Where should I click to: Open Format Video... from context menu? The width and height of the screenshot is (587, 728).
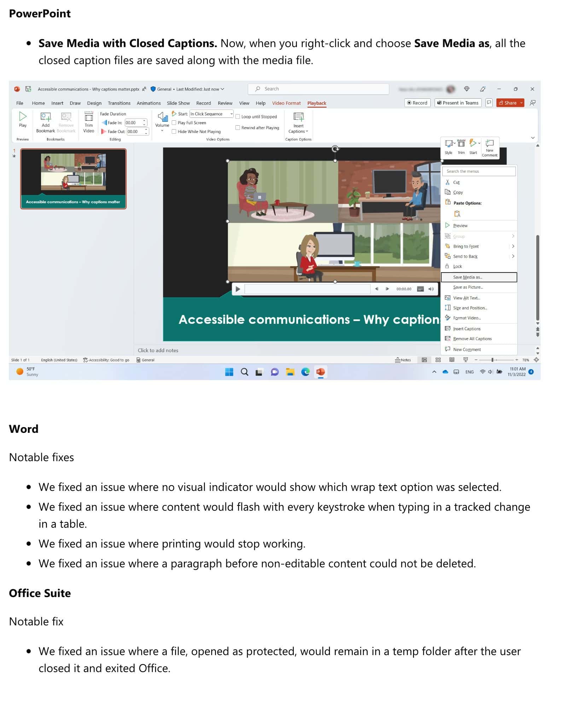(x=479, y=318)
